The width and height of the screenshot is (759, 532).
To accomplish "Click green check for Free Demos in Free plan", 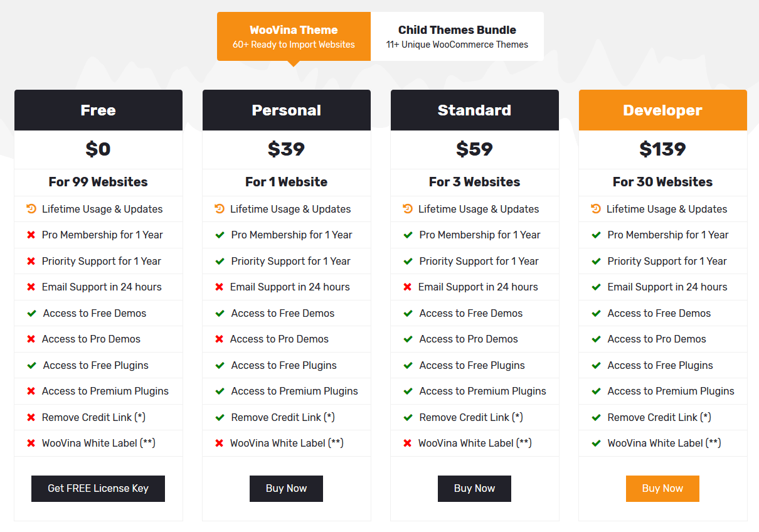I will click(31, 314).
